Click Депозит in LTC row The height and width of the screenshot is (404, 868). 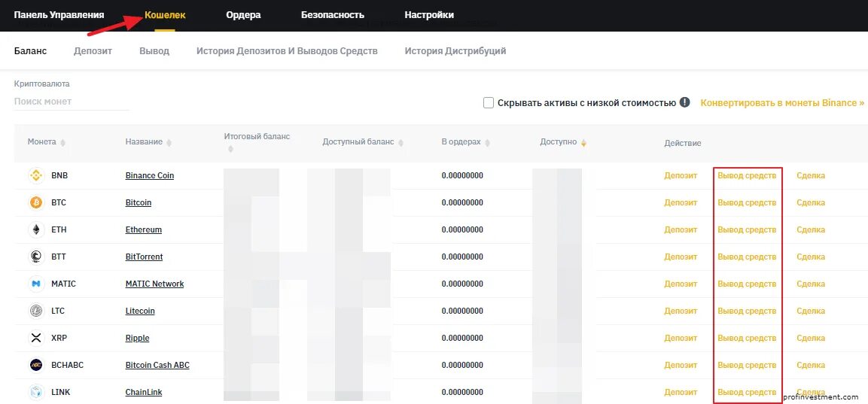pos(681,311)
